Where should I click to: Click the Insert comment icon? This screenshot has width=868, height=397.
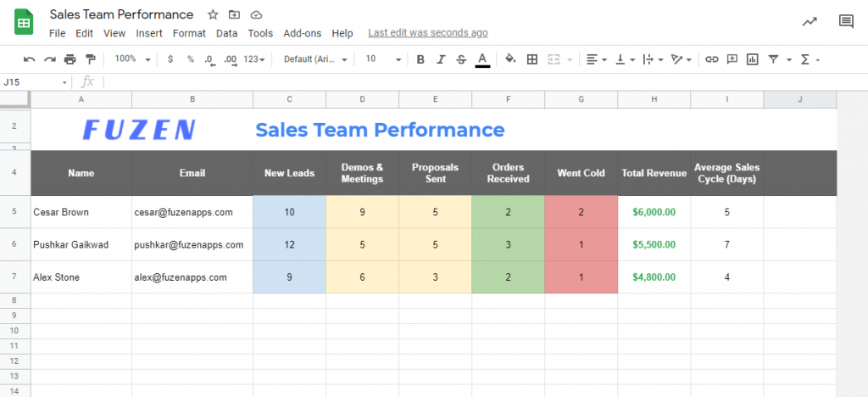coord(732,59)
